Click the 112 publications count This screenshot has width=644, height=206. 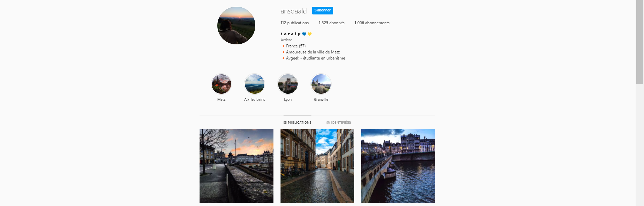pos(295,23)
